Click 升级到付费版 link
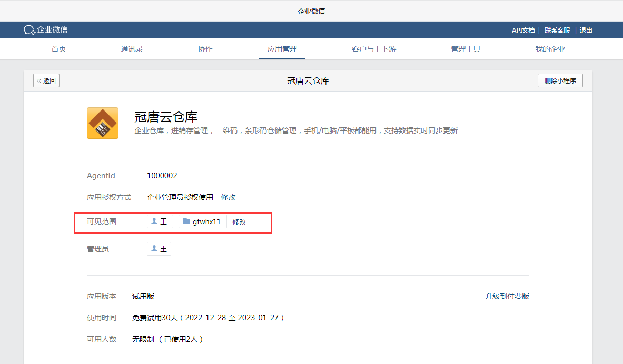623x364 pixels. (x=507, y=296)
